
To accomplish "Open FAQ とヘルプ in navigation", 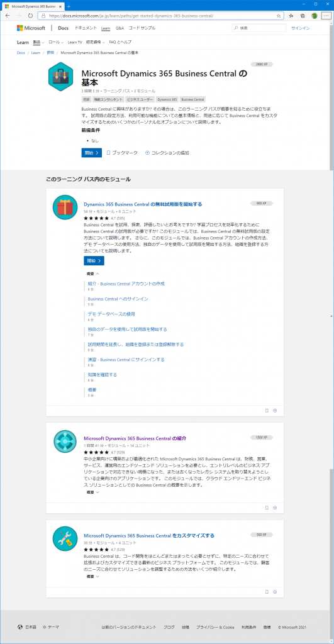I will (x=120, y=42).
